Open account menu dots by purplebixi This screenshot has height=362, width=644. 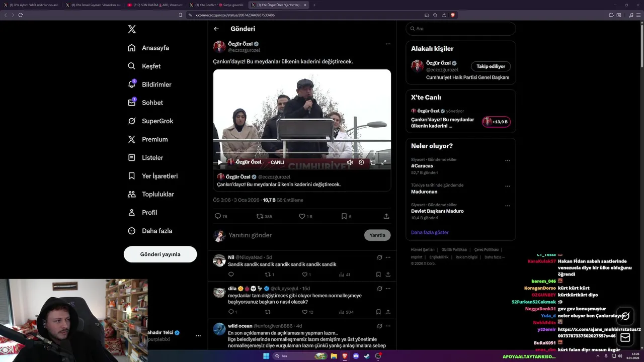pos(198,335)
